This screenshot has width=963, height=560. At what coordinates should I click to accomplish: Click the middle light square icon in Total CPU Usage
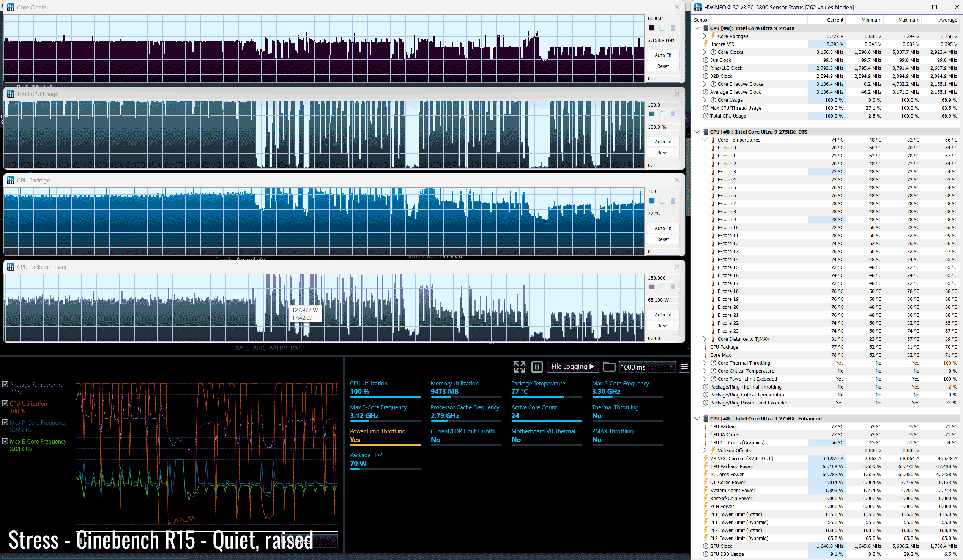click(x=662, y=115)
